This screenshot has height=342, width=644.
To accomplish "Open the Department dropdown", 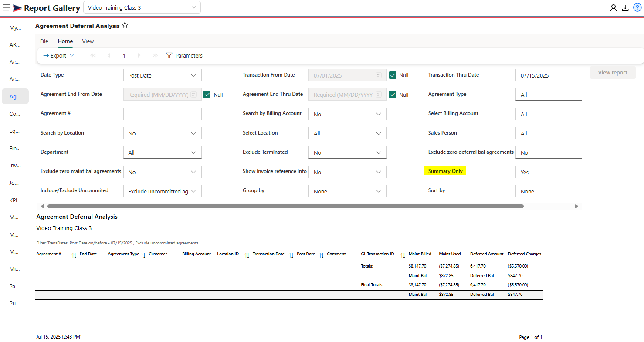I will pyautogui.click(x=163, y=152).
